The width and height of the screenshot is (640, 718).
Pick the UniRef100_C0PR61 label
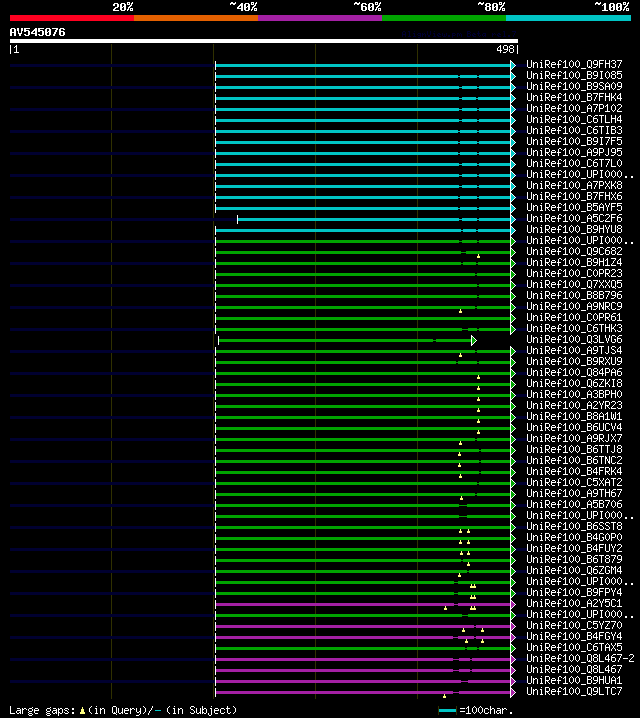click(x=574, y=317)
